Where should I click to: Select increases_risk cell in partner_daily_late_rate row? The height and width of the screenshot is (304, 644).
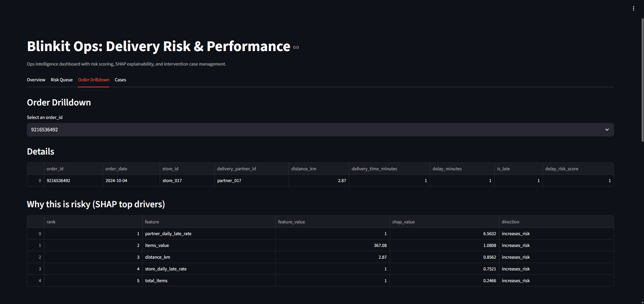point(556,234)
